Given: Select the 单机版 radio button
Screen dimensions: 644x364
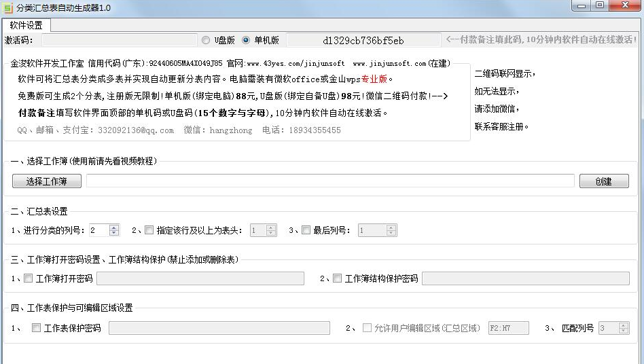Looking at the screenshot, I should tap(246, 40).
